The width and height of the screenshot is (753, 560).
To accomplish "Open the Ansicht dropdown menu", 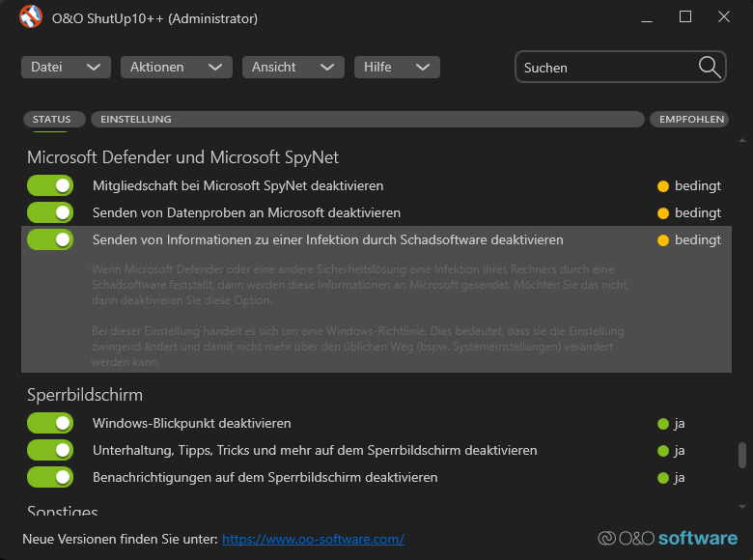I will [293, 67].
